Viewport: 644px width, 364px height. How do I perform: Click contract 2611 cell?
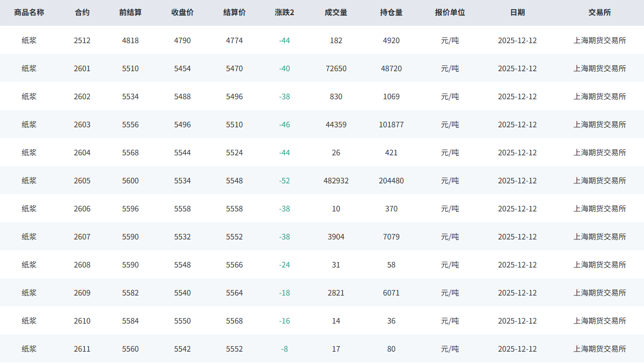pyautogui.click(x=82, y=349)
